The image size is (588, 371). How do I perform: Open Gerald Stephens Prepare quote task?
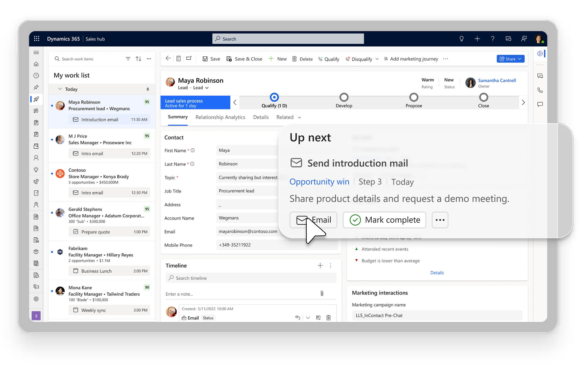point(109,232)
